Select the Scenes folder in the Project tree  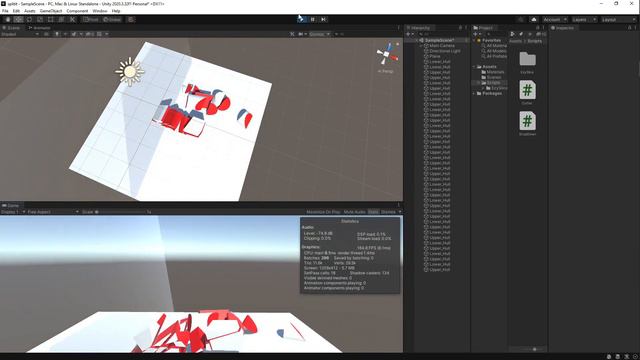493,77
